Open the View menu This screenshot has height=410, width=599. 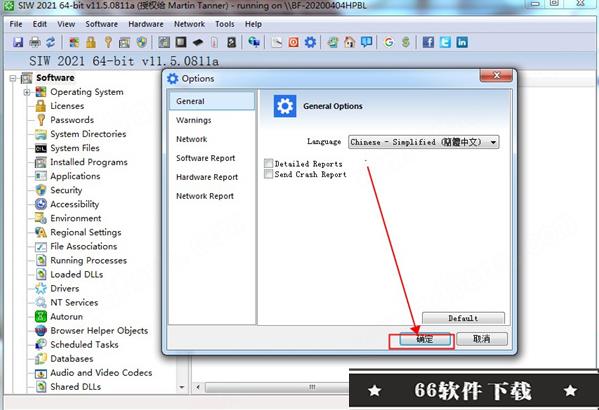(x=66, y=24)
